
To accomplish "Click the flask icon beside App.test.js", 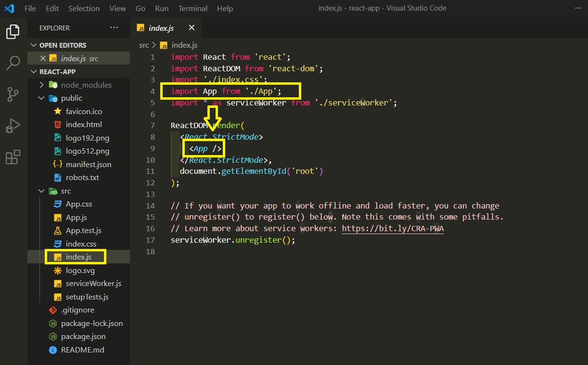I will point(57,231).
